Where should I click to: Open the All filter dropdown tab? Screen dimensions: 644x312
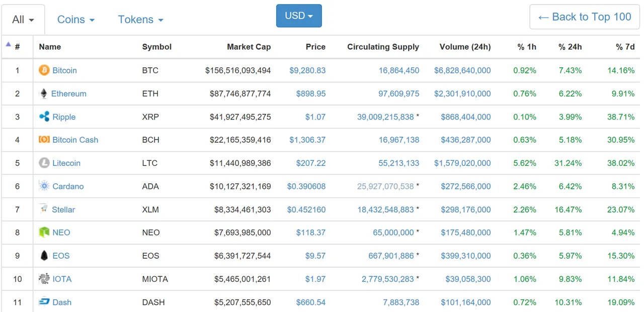23,20
